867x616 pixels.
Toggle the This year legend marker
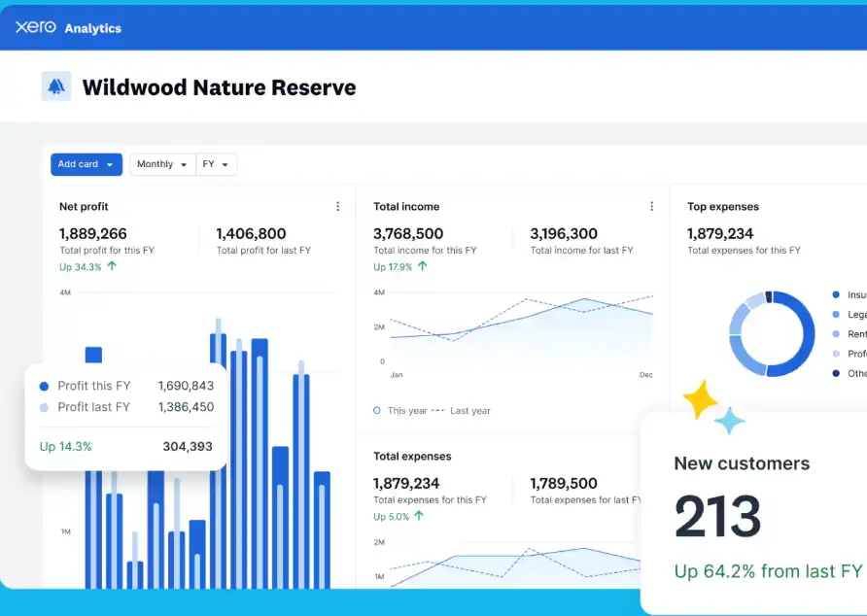pos(377,411)
